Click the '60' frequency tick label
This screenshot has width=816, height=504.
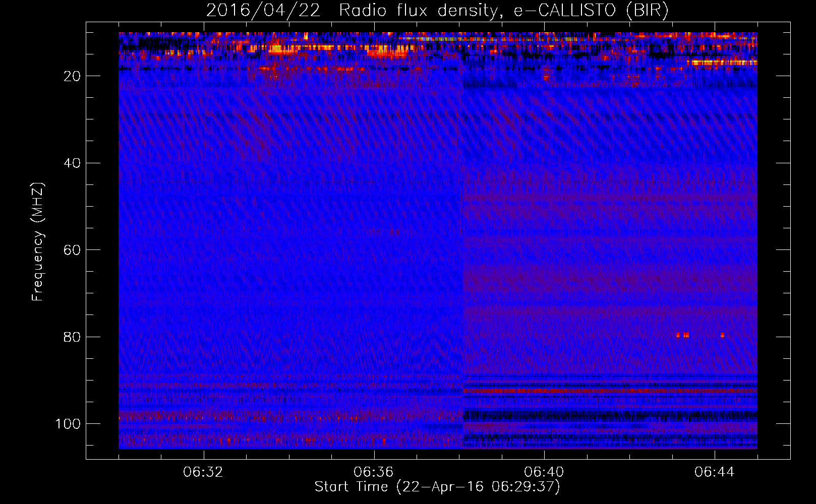pyautogui.click(x=72, y=250)
